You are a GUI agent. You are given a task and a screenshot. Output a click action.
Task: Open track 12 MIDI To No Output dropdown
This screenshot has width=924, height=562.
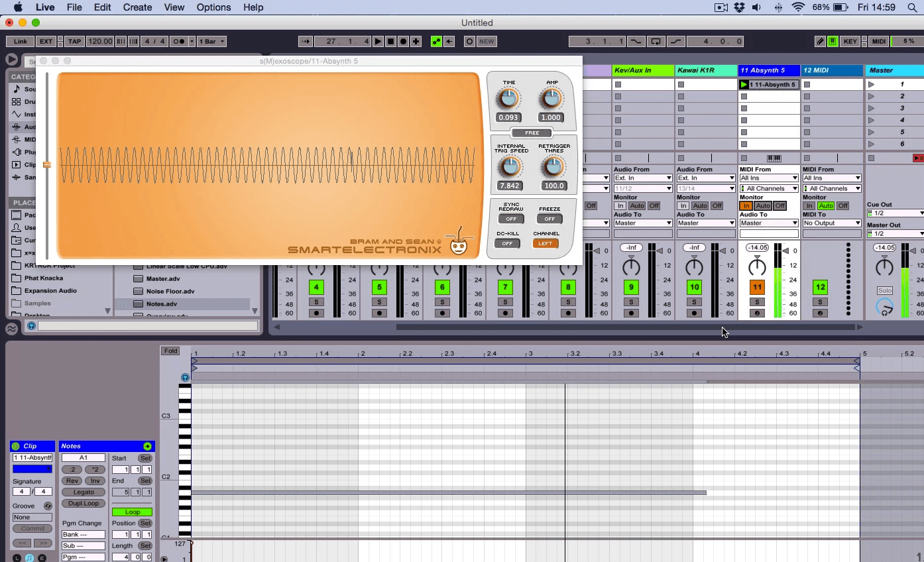coord(832,223)
